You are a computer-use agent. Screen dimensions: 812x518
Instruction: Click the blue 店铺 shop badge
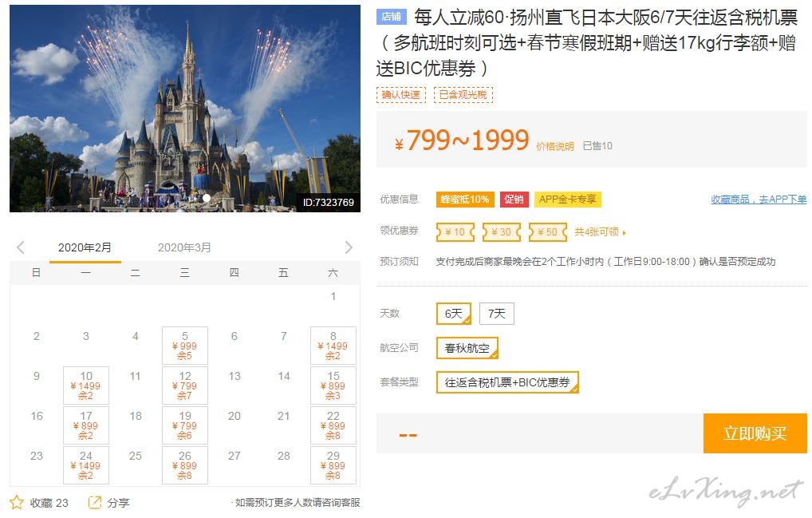pyautogui.click(x=392, y=17)
